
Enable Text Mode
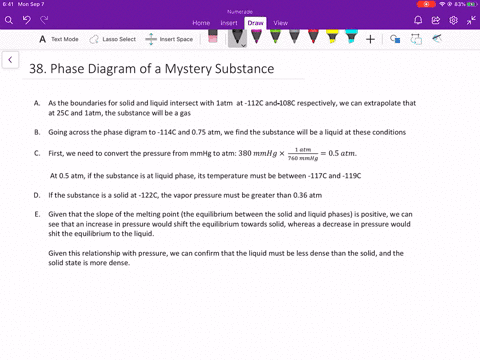pos(59,39)
